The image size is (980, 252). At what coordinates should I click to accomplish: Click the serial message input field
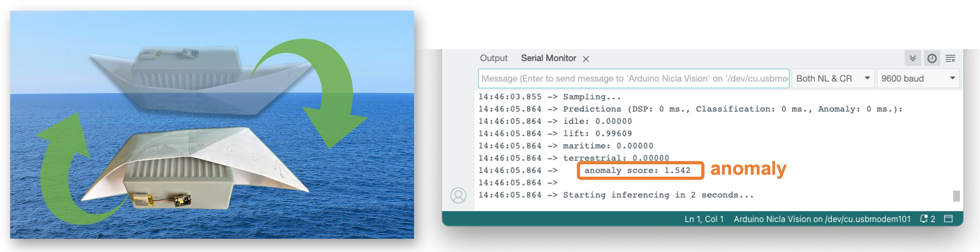633,78
